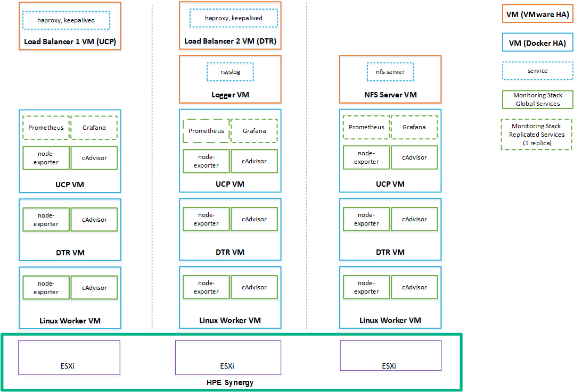Click the rsyslog service inside the Logger VM

click(x=230, y=71)
